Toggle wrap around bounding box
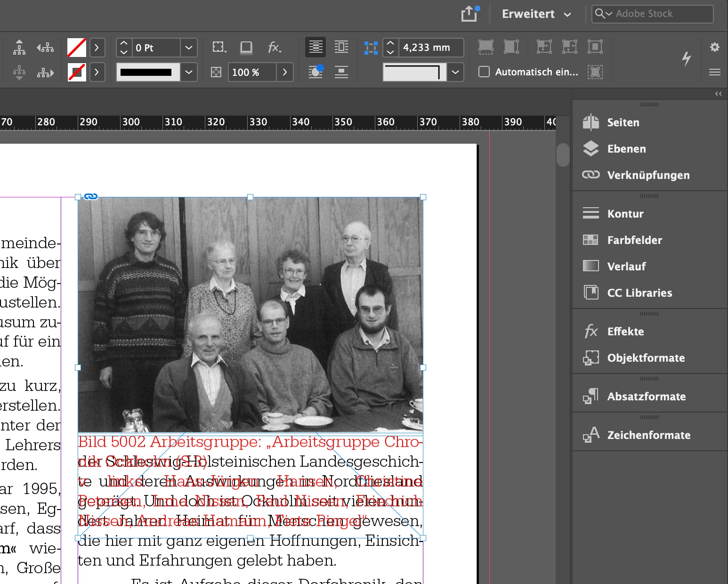Screen dimensions: 728x584 [x=341, y=47]
